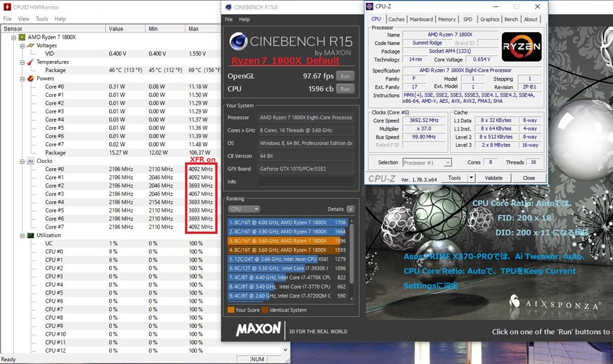This screenshot has width=613, height=364.
Task: Click the Cinebench Info input field
Action: pos(306,182)
